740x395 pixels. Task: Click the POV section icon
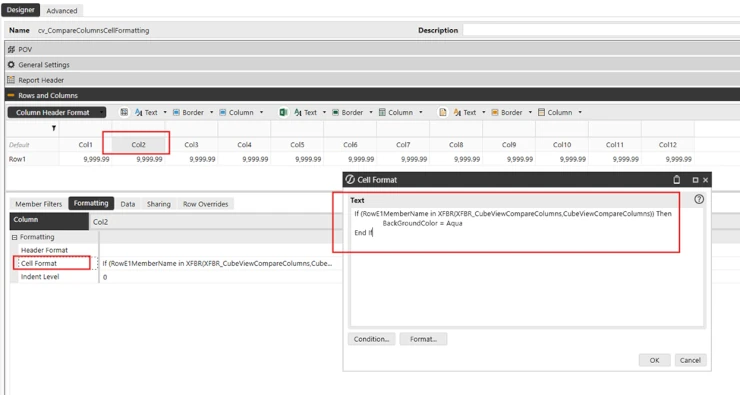point(11,49)
